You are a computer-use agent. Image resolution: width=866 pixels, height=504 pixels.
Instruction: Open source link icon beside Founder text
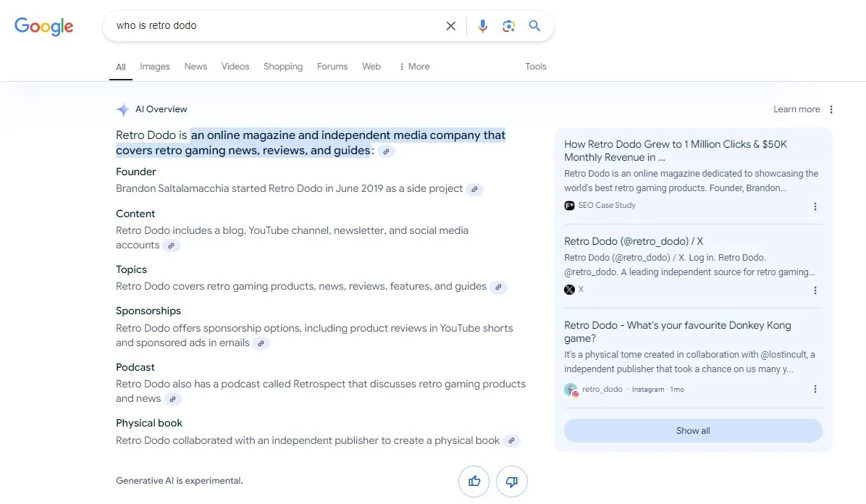474,190
